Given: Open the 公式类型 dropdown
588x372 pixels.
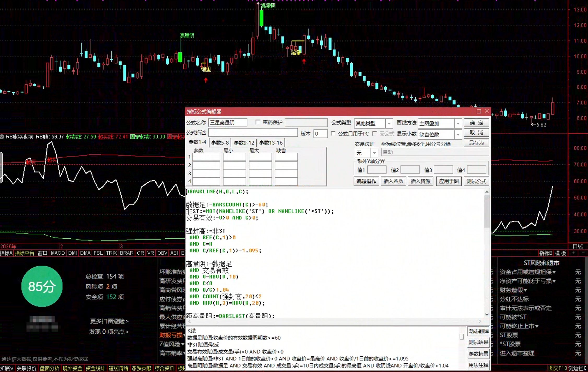Looking at the screenshot, I should click(x=389, y=123).
